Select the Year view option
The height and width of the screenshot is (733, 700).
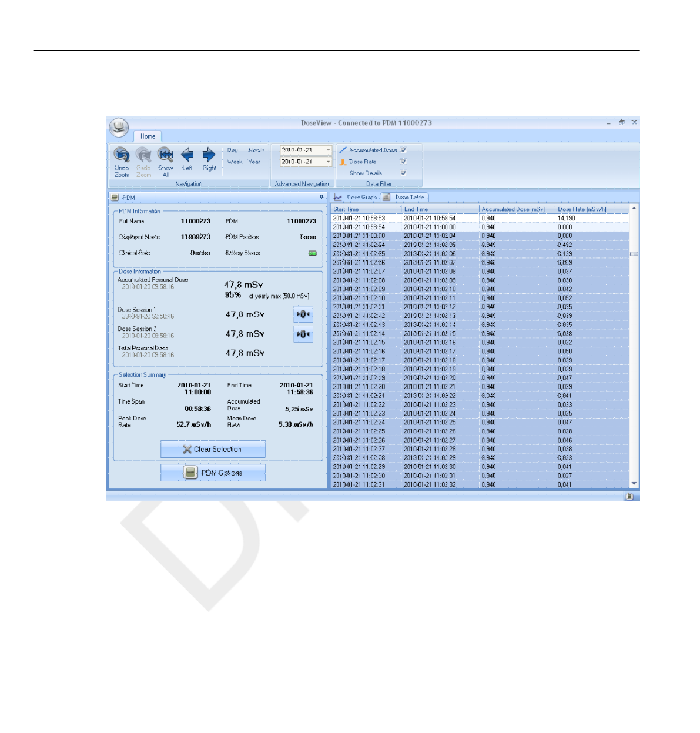[x=254, y=162]
